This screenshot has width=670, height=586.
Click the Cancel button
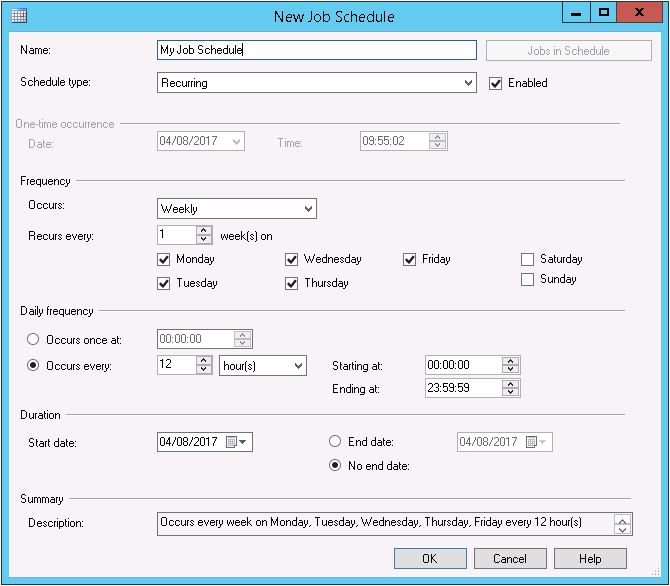point(510,558)
